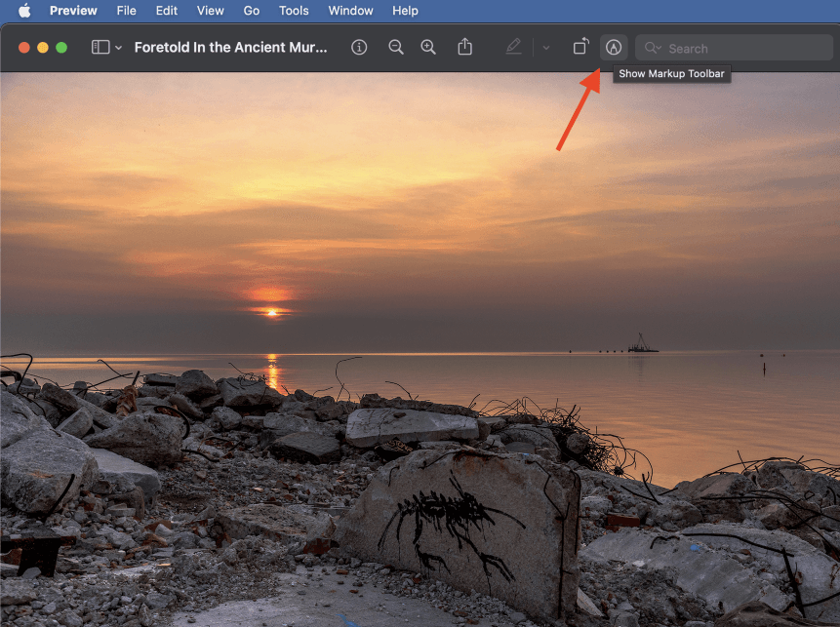Open the Preview application menu
Image resolution: width=840 pixels, height=627 pixels.
[73, 10]
